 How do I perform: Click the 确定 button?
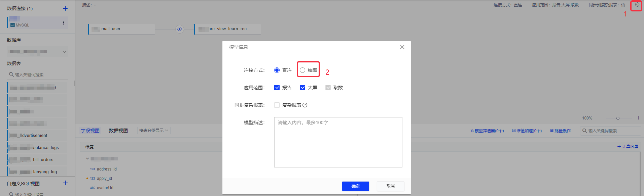[355, 186]
